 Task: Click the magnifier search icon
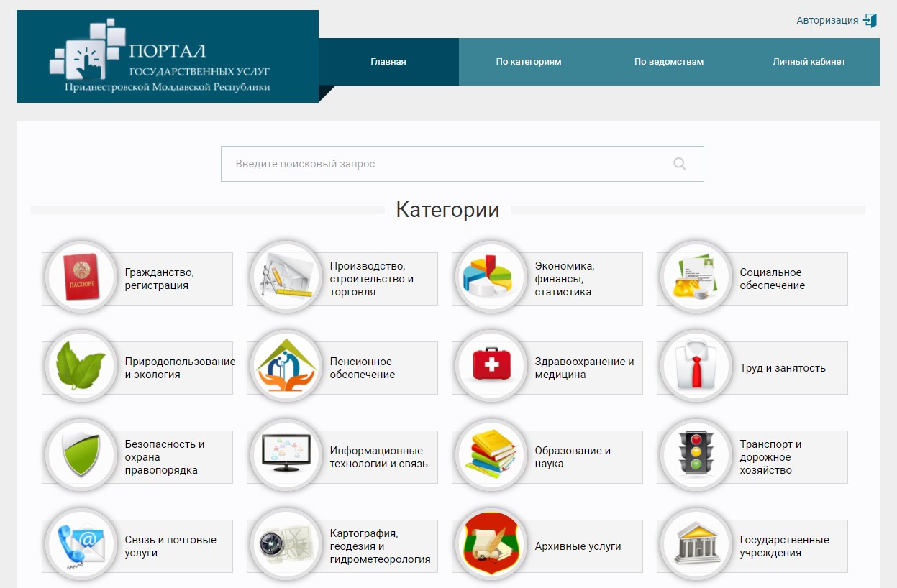(679, 164)
